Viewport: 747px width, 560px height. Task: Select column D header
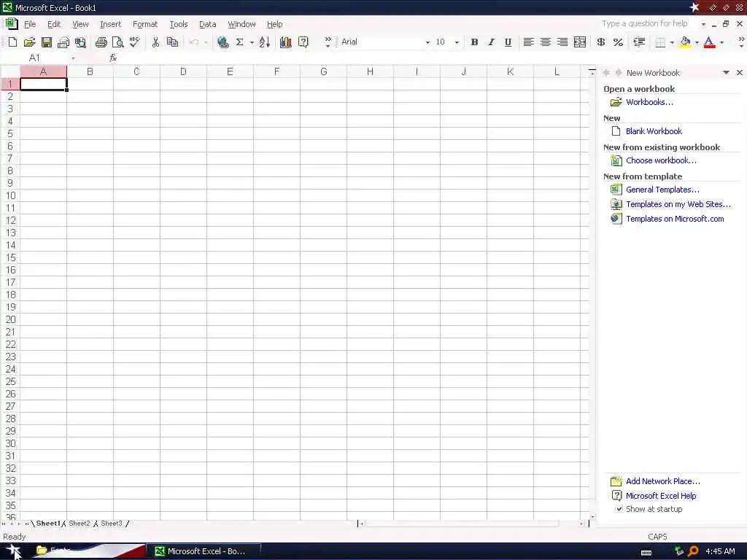(183, 71)
